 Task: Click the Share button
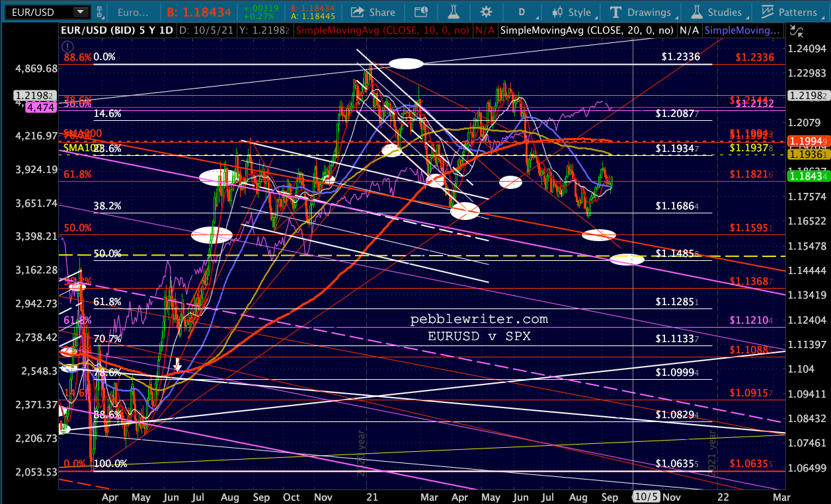tap(373, 12)
